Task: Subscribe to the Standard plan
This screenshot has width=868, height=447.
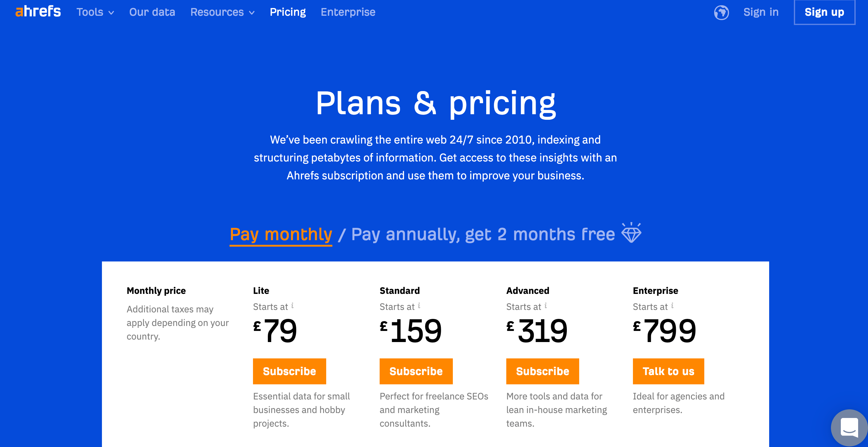Action: 416,371
